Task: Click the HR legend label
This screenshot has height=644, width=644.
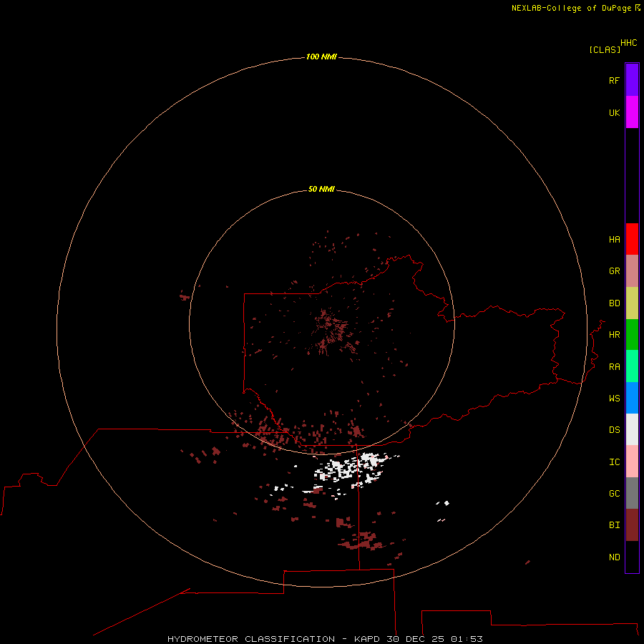Action: [614, 335]
